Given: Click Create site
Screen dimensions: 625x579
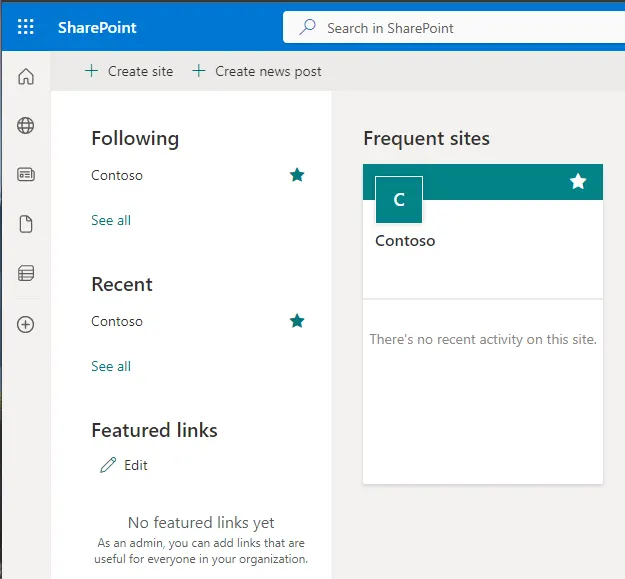Looking at the screenshot, I should (130, 71).
